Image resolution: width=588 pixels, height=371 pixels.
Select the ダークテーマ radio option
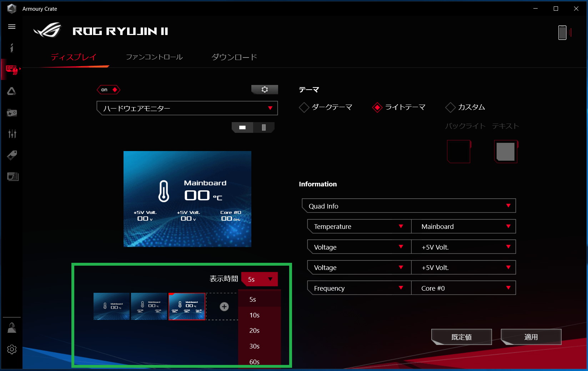[326, 107]
